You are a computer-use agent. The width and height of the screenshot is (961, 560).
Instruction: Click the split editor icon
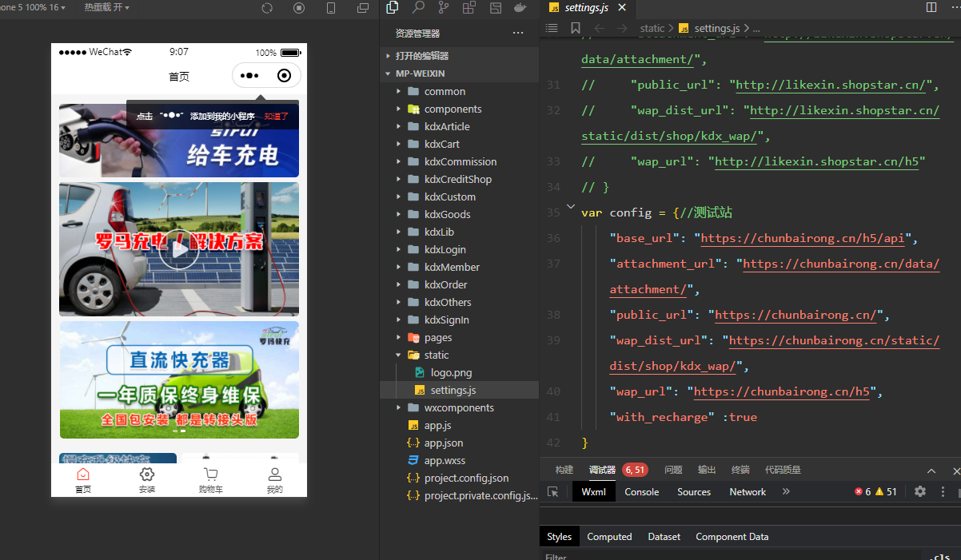coord(931,7)
